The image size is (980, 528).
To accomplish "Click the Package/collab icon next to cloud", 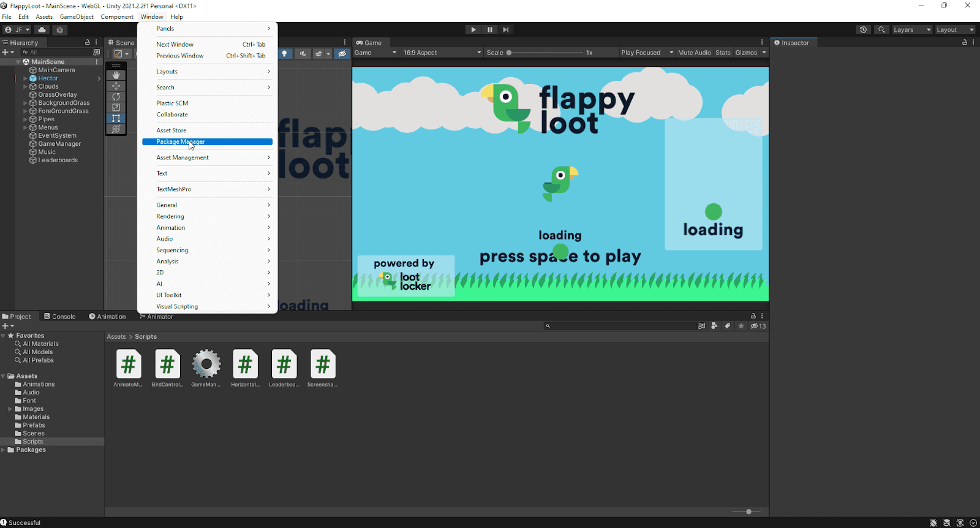I will (x=59, y=29).
